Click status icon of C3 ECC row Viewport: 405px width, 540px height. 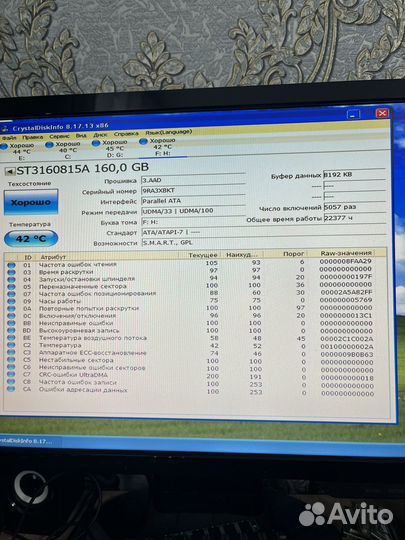click(x=11, y=353)
